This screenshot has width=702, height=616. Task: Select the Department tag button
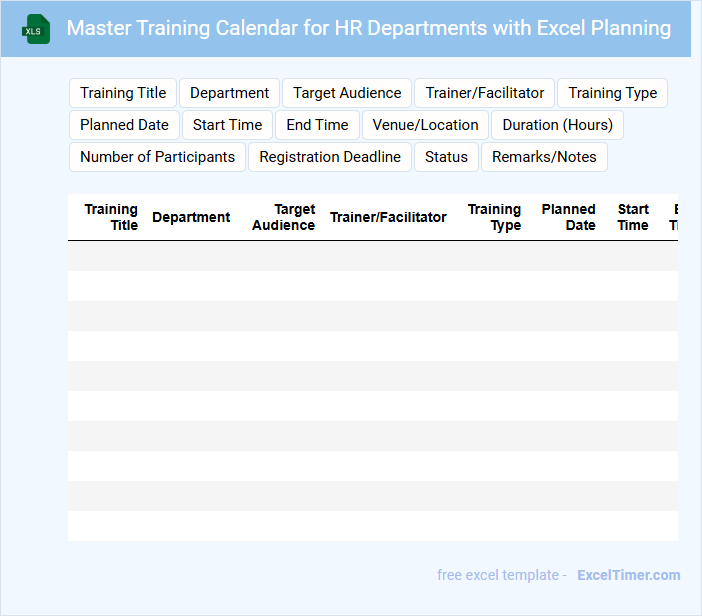tap(229, 93)
